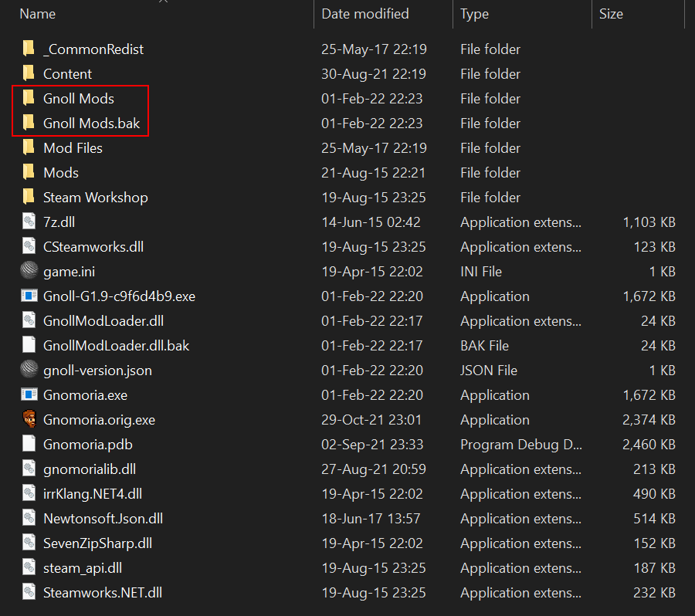Click the Steamworks.NET.dll file icon
The image size is (695, 616).
coord(29,592)
